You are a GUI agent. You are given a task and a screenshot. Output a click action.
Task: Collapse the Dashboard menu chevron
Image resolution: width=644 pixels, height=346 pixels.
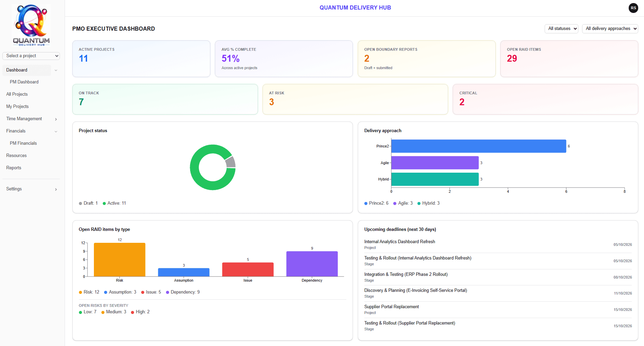(x=56, y=70)
